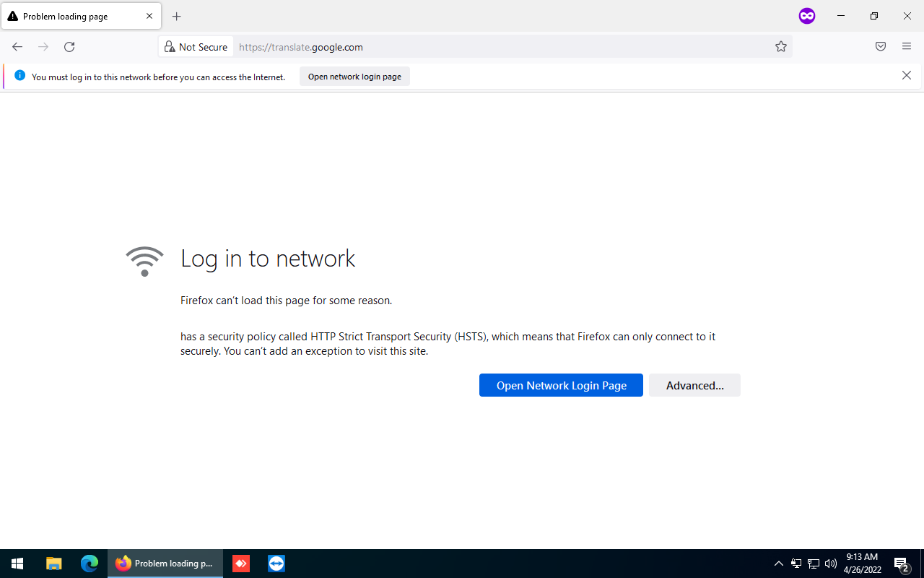924x578 pixels.
Task: Click the Not Secure lock icon
Action: pyautogui.click(x=170, y=47)
